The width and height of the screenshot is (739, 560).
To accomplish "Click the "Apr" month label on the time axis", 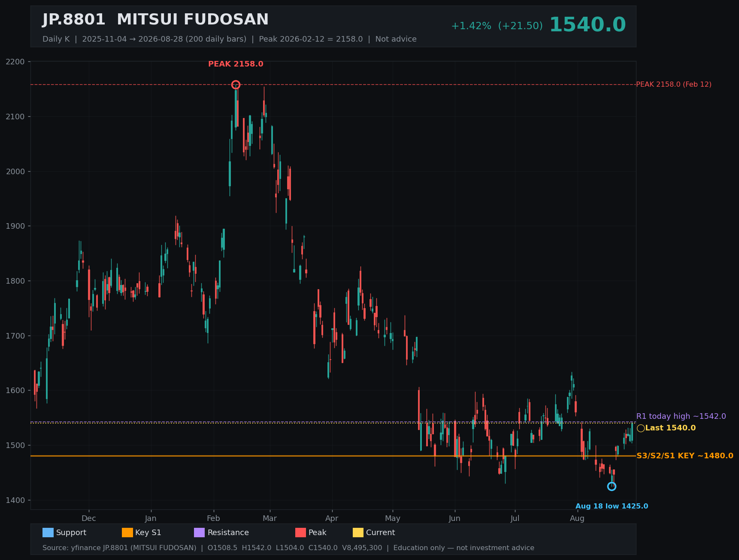I will pos(332,518).
